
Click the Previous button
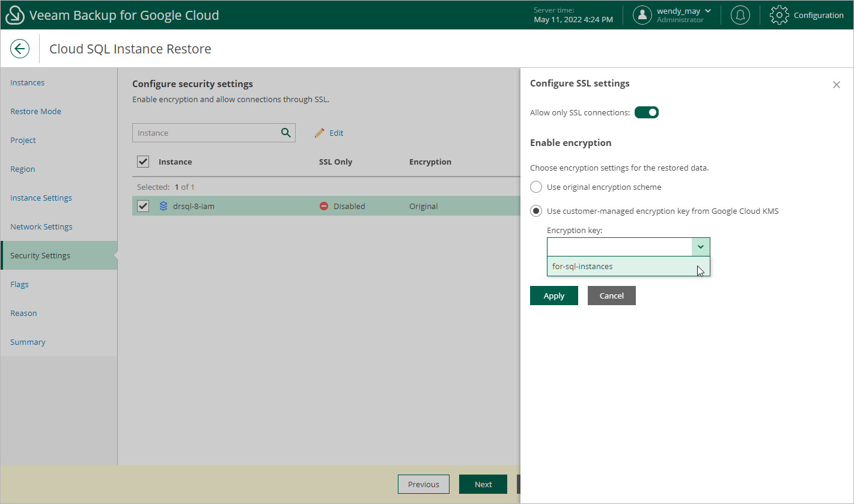tap(424, 484)
